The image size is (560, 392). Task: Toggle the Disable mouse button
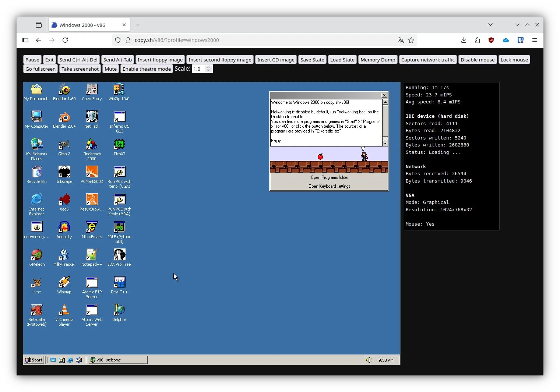click(477, 60)
